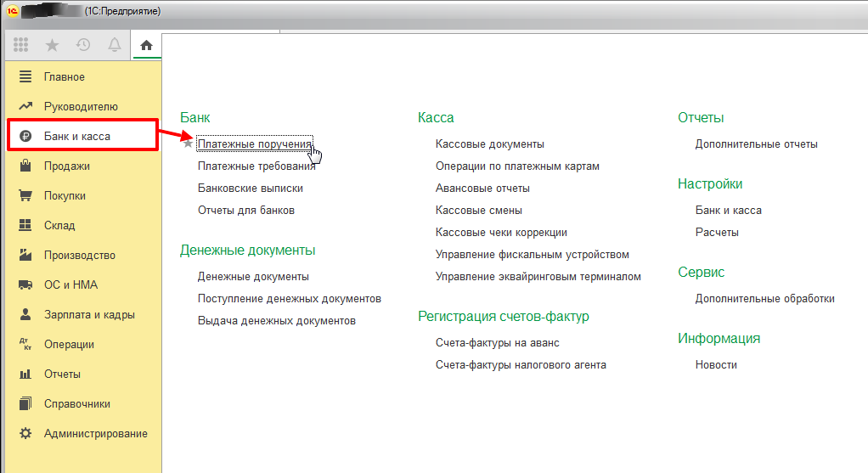Open the Справочники section label

[x=77, y=404]
